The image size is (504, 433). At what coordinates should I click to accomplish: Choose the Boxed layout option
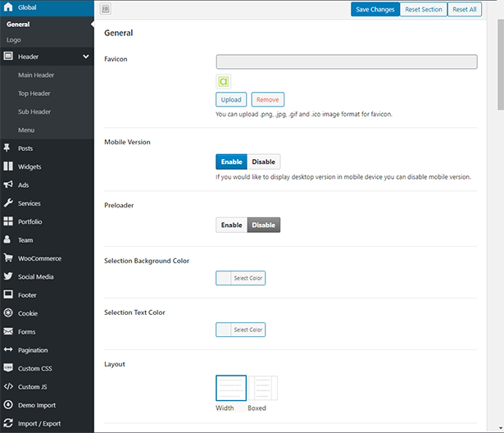[263, 389]
